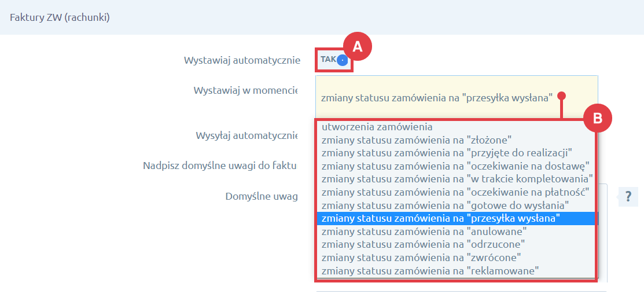Open the question mark help icon
Viewport: 644px width, 301px height.
pyautogui.click(x=628, y=197)
